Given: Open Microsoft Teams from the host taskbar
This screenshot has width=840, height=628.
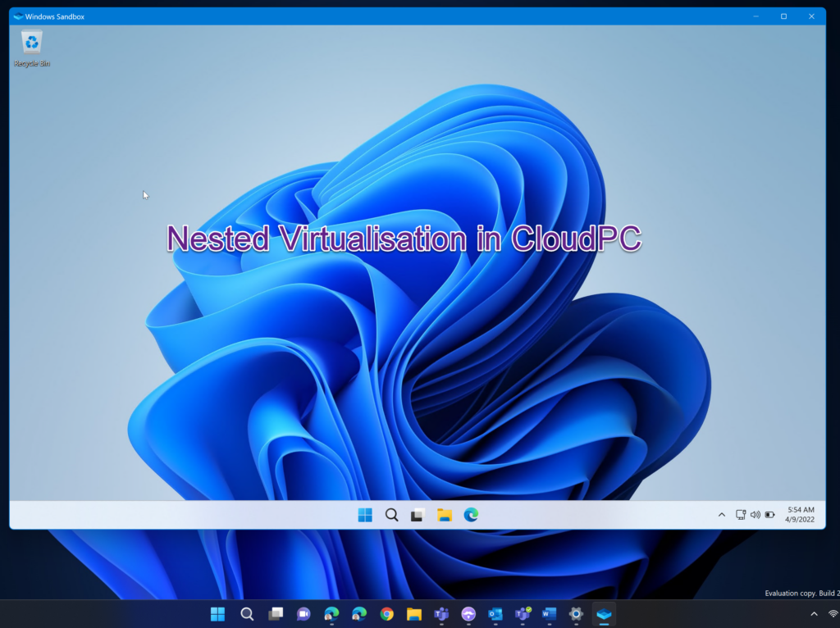Looking at the screenshot, I should 441,613.
